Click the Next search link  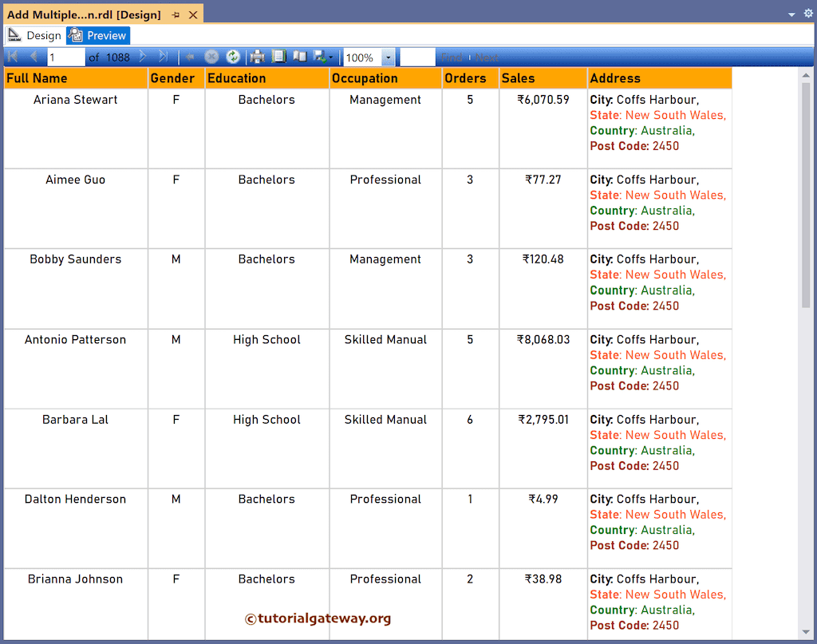click(487, 57)
